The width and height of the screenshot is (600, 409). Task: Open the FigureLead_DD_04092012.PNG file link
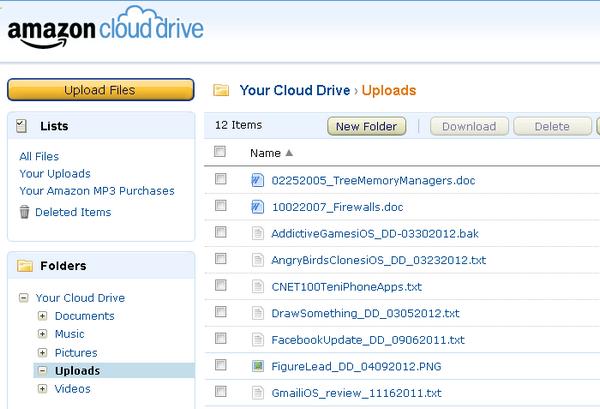tap(356, 367)
